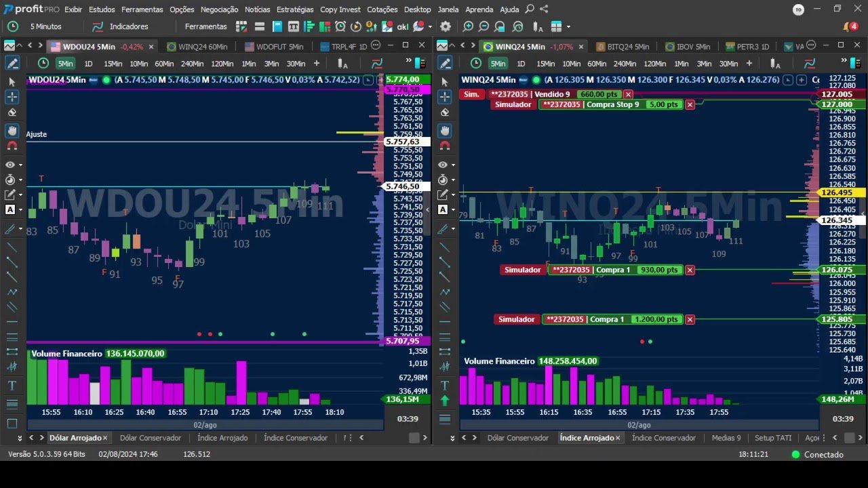This screenshot has width=868, height=488.
Task: Click the zoom out magnifier icon
Action: tap(484, 26)
